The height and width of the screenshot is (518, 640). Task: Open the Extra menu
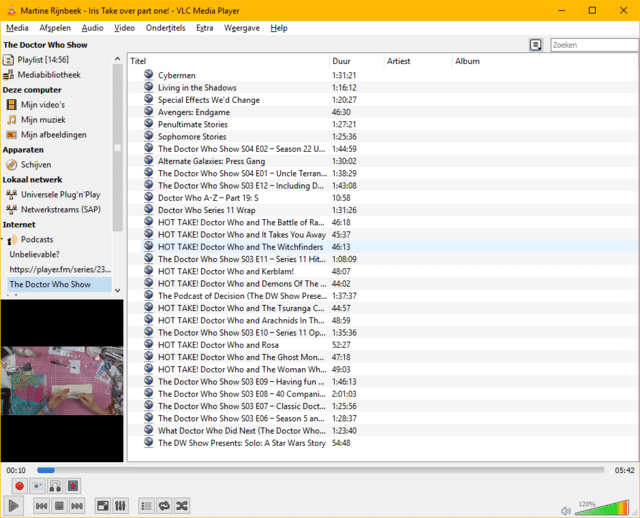[204, 28]
